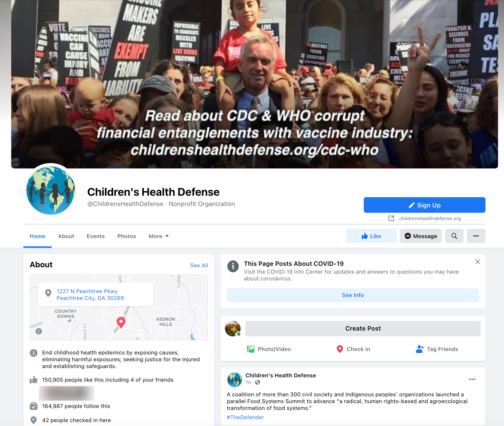This screenshot has width=504, height=426.
Task: Click the Messenger icon in Message button
Action: [408, 236]
